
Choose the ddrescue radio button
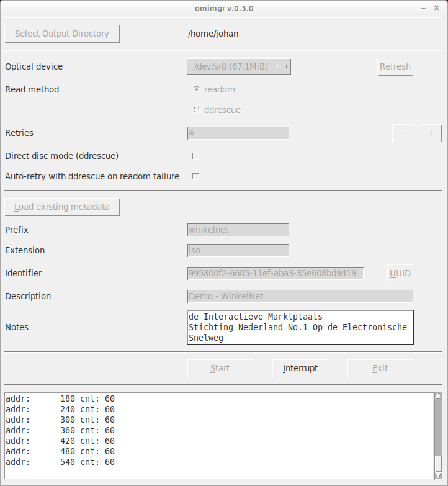click(197, 110)
